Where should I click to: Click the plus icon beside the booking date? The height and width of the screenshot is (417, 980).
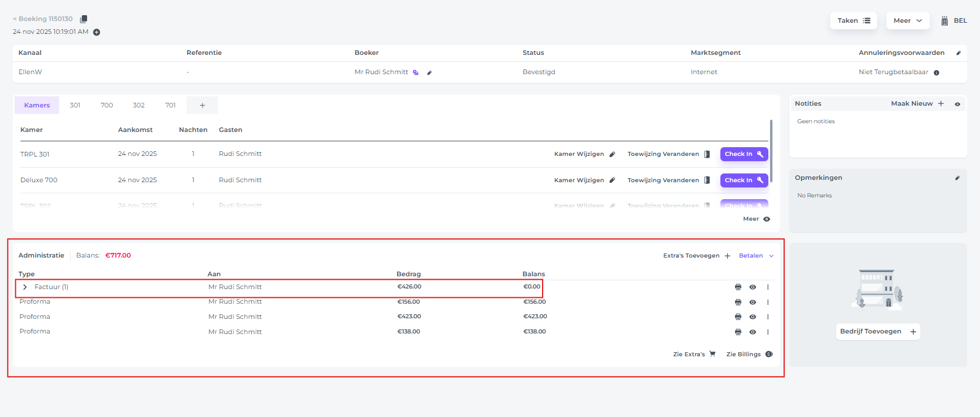coord(96,32)
